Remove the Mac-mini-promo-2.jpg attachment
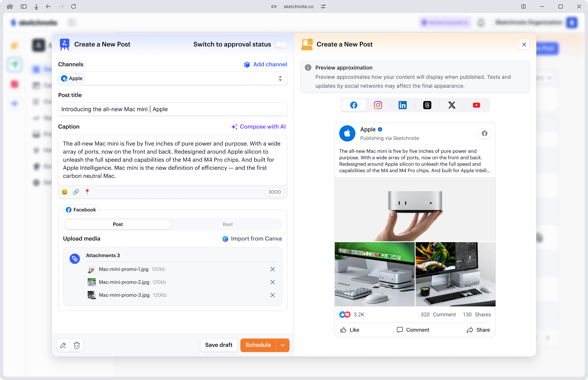The height and width of the screenshot is (380, 588). click(x=272, y=282)
